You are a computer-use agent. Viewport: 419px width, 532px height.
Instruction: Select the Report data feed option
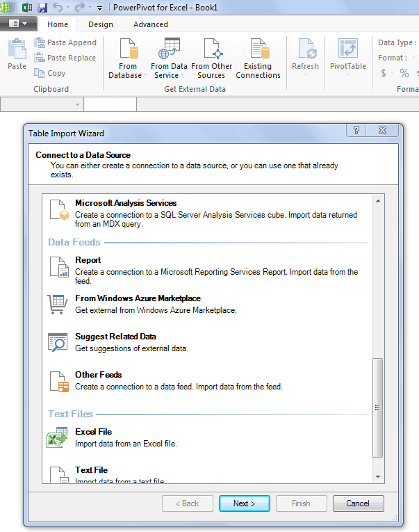point(207,271)
